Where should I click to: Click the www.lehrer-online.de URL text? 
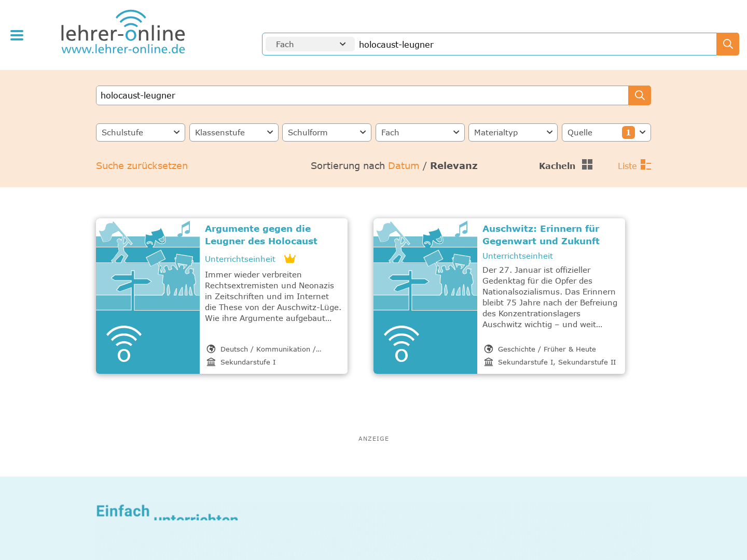[123, 49]
